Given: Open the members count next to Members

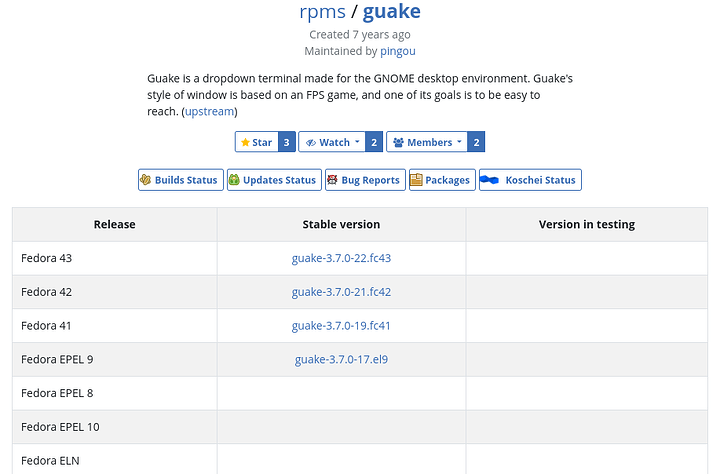Looking at the screenshot, I should 476,142.
